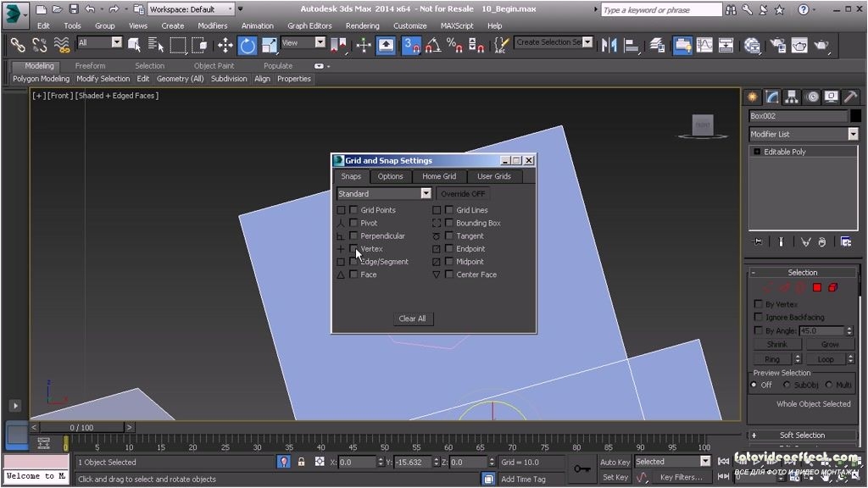The height and width of the screenshot is (488, 868).
Task: Open the Material Editor
Action: click(752, 45)
